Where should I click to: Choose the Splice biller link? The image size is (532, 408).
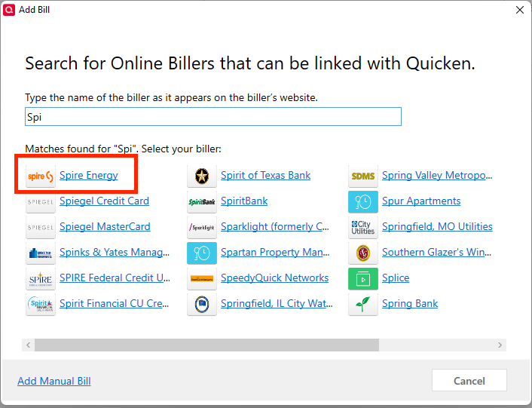point(396,278)
